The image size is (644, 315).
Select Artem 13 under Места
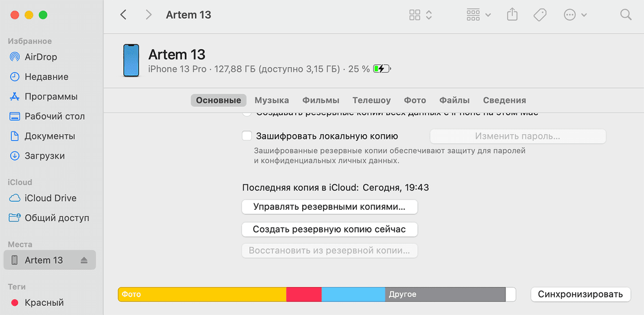[49, 260]
